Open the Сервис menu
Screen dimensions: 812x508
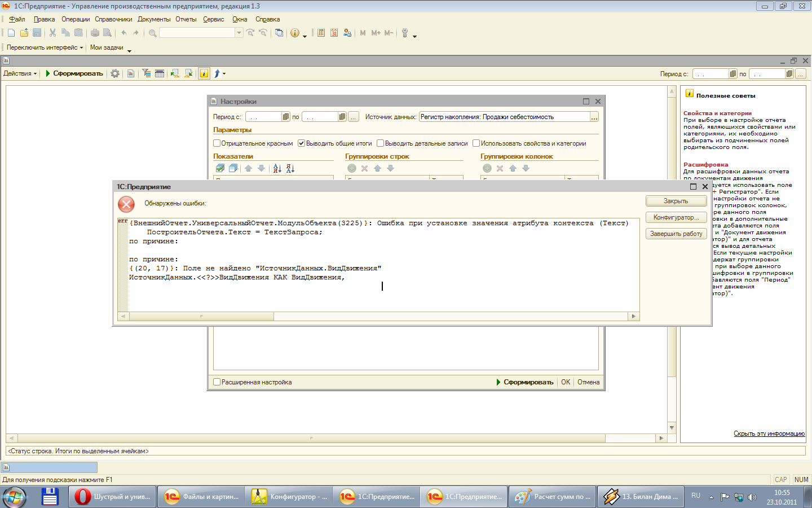[x=214, y=19]
